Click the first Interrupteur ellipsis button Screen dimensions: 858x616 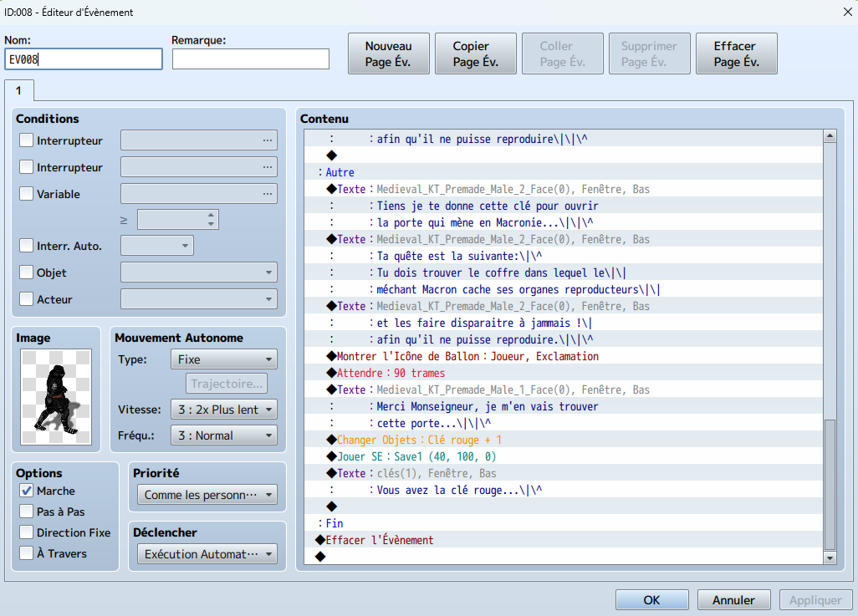[268, 140]
